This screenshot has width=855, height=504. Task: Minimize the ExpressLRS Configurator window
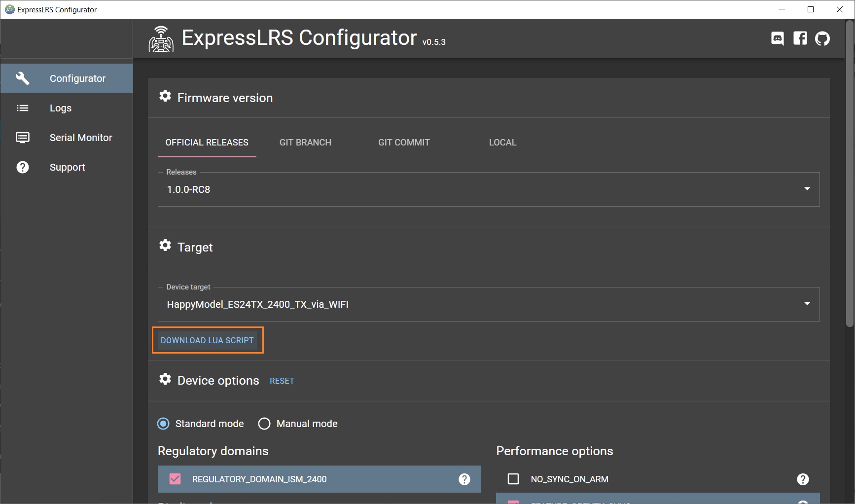pyautogui.click(x=782, y=9)
